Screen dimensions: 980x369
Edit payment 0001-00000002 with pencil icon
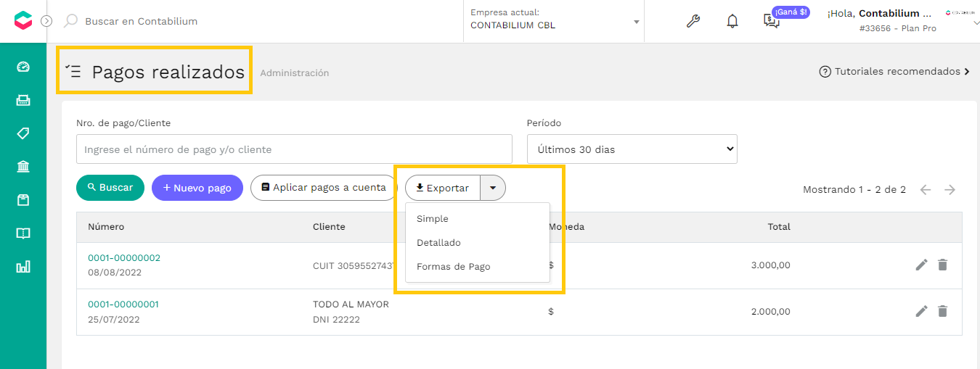[x=921, y=265]
